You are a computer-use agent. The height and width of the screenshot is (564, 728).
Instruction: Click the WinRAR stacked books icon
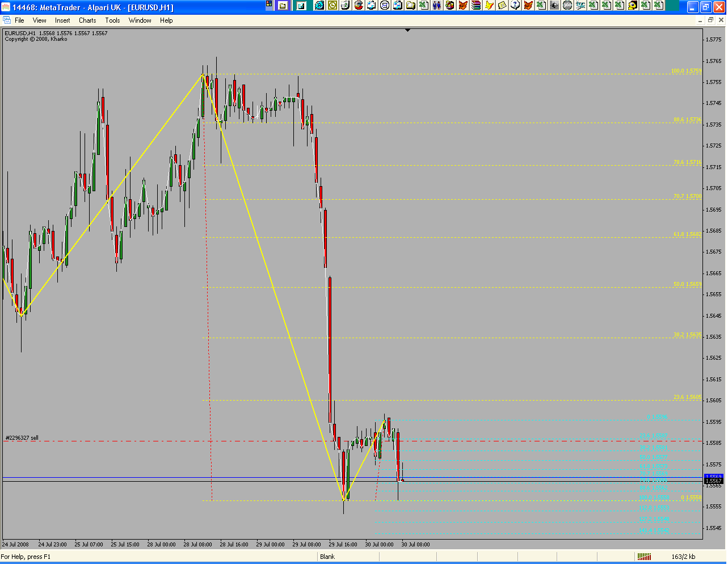(476, 6)
